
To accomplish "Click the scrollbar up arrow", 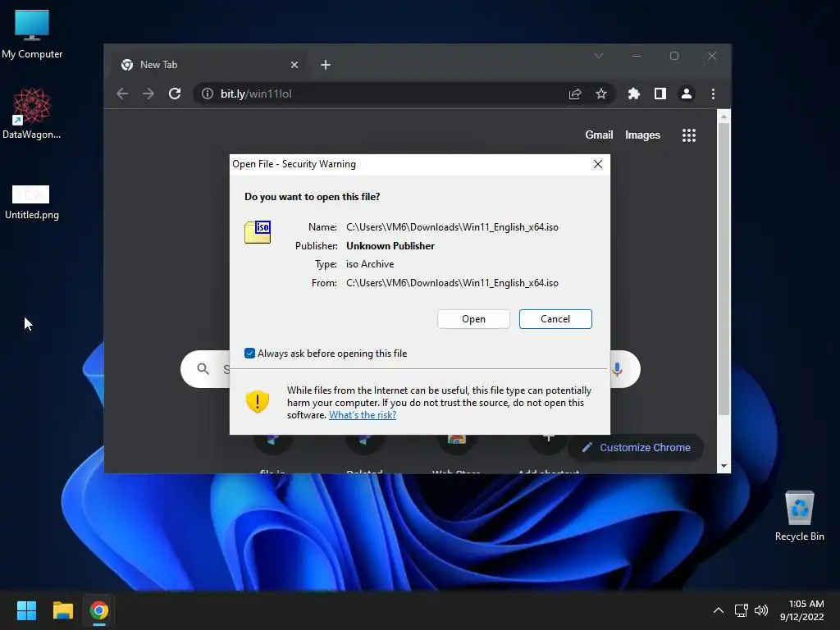I will pos(724,116).
